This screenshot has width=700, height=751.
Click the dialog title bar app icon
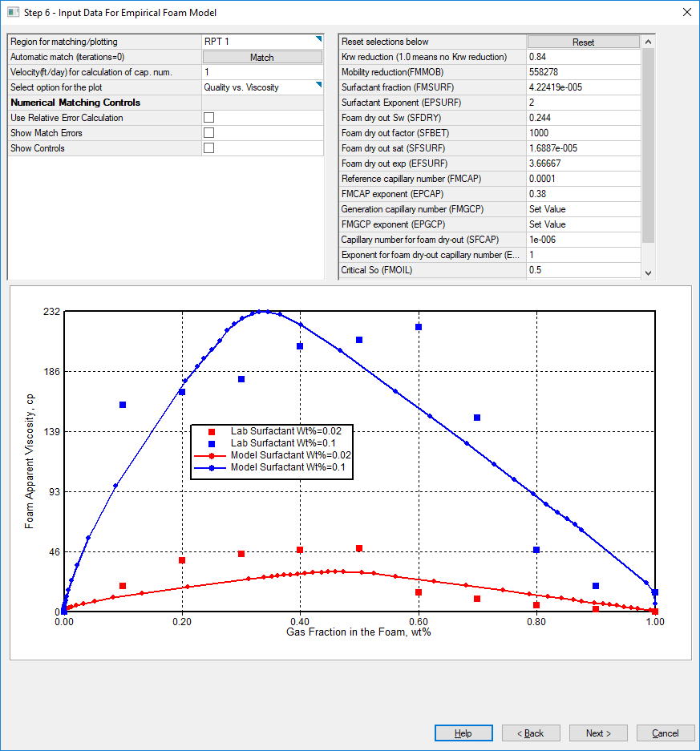pyautogui.click(x=13, y=13)
